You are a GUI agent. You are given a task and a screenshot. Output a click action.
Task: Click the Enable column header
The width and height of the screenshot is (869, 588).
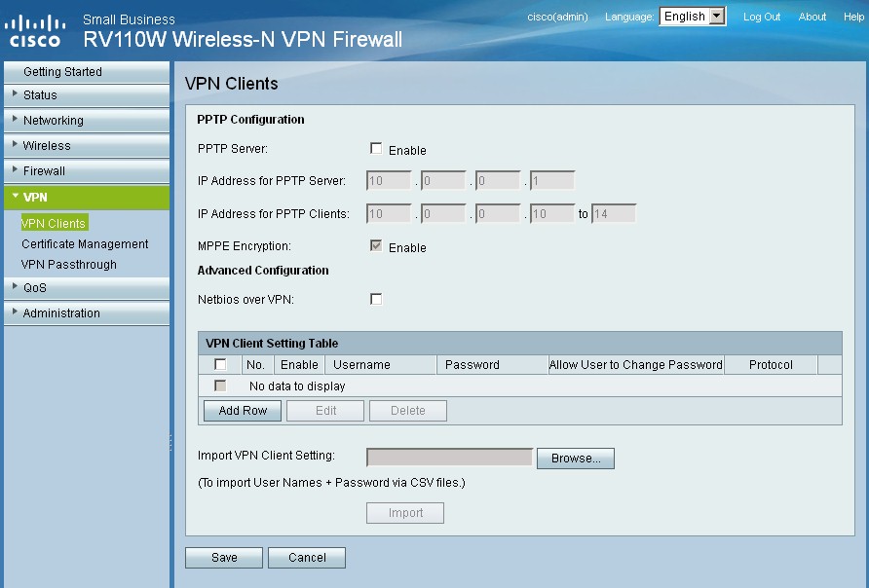tap(299, 365)
